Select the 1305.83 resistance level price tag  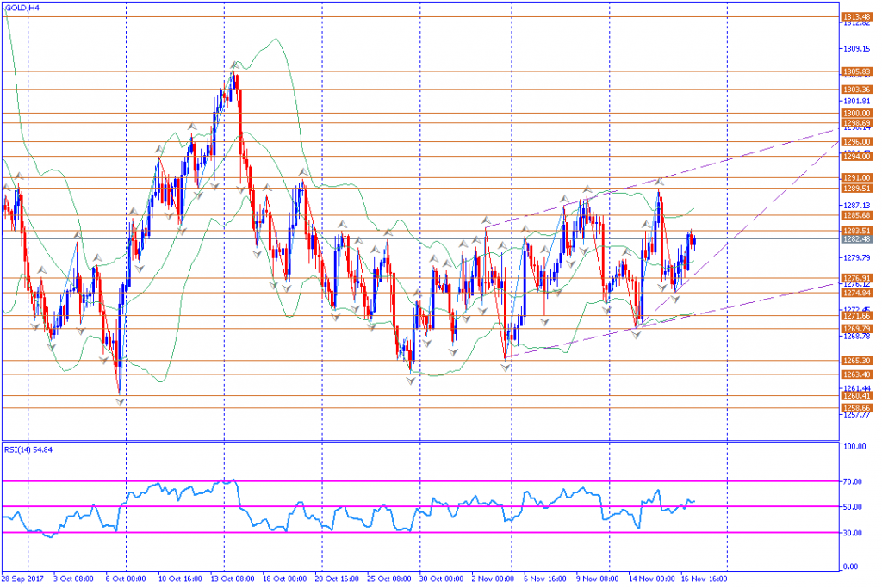tap(856, 72)
